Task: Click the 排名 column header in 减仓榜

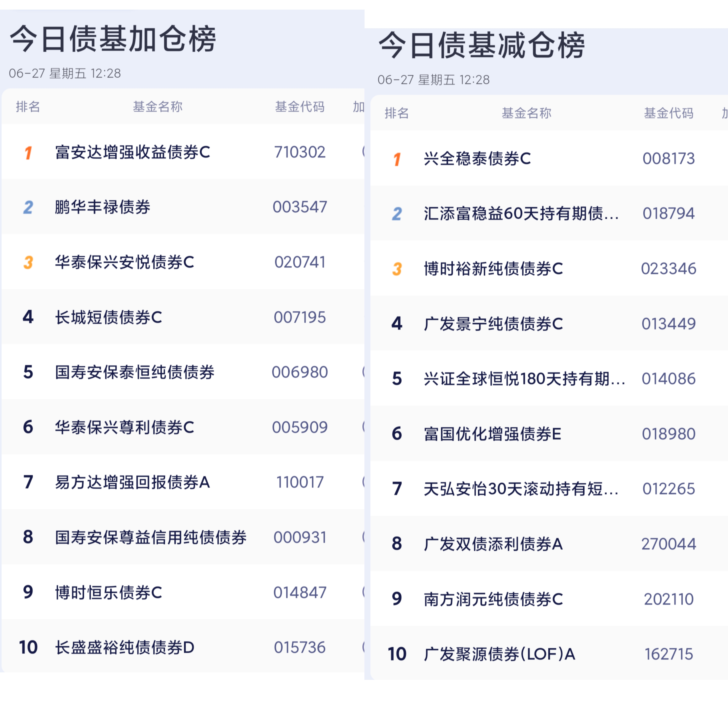Action: [397, 113]
